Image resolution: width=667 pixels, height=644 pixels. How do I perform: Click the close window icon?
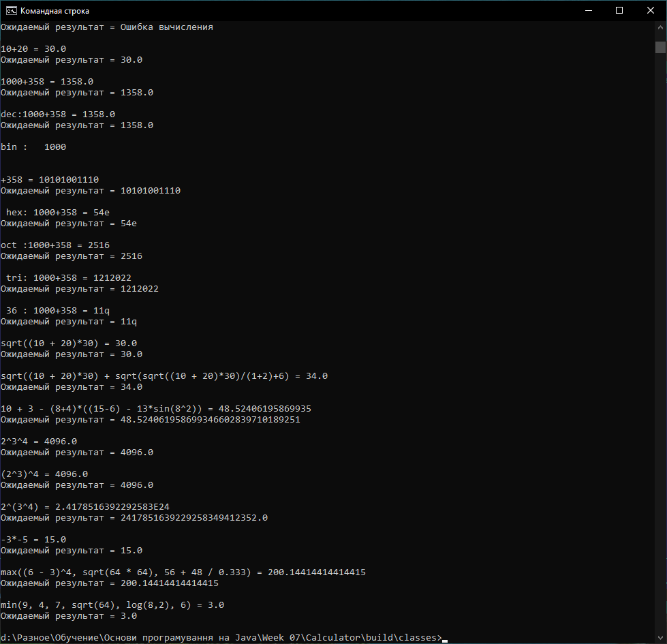point(650,10)
